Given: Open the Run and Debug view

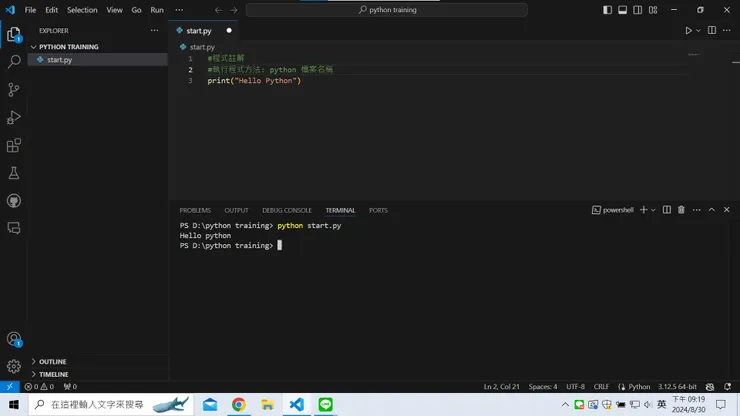Looking at the screenshot, I should 14,117.
